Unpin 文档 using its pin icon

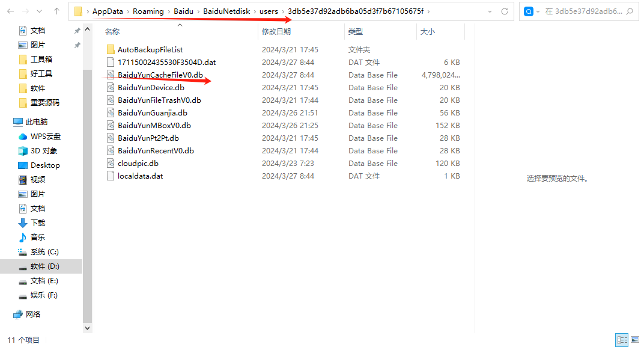[77, 31]
